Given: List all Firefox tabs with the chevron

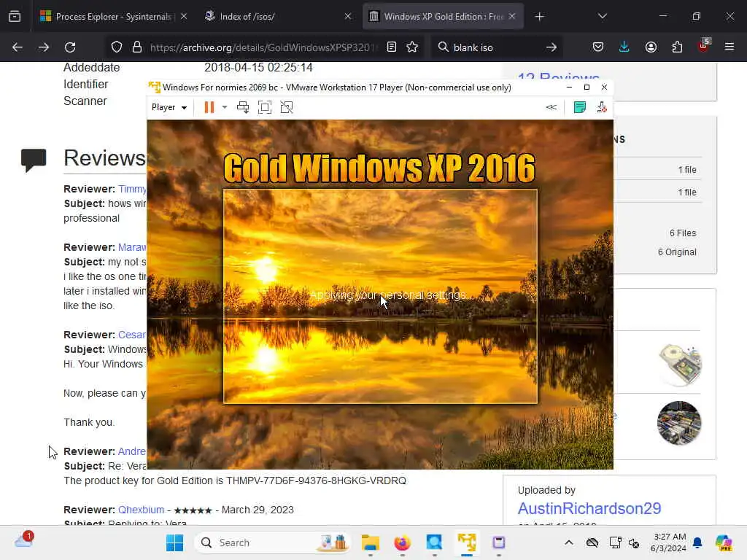Looking at the screenshot, I should click(x=602, y=16).
